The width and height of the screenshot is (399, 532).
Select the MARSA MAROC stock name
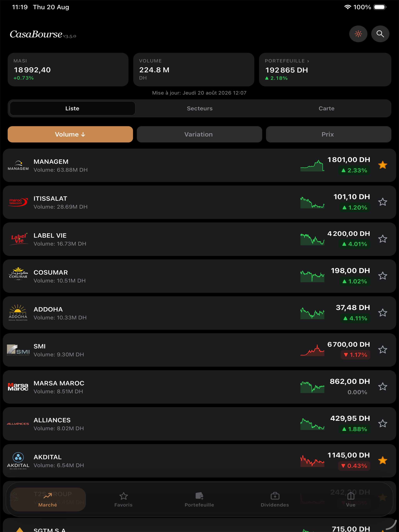point(59,383)
